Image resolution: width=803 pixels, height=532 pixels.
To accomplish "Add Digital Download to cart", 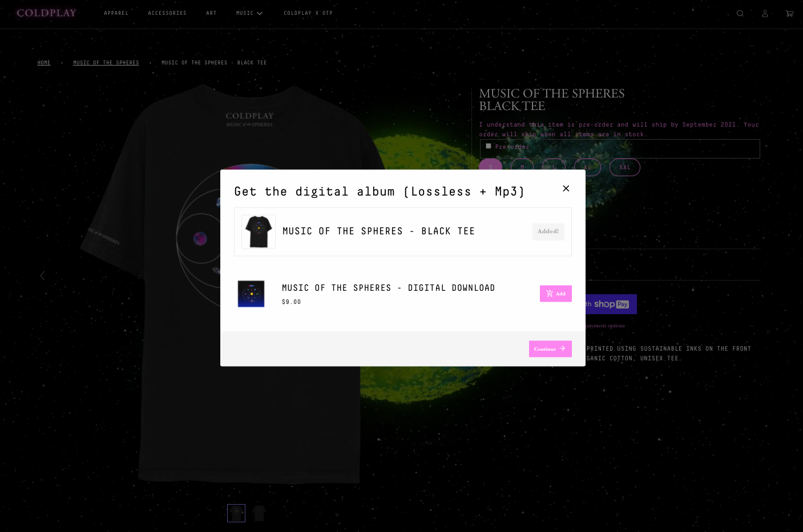I will tap(556, 294).
